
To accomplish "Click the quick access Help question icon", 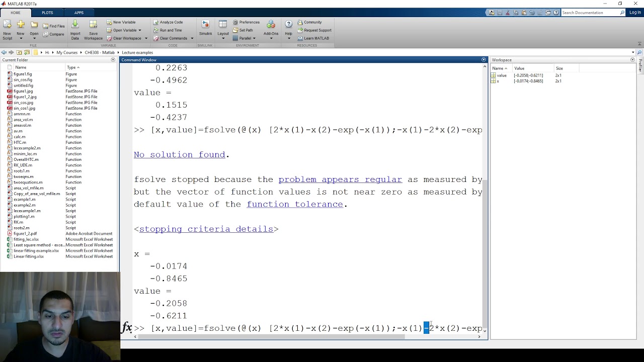I will (556, 13).
